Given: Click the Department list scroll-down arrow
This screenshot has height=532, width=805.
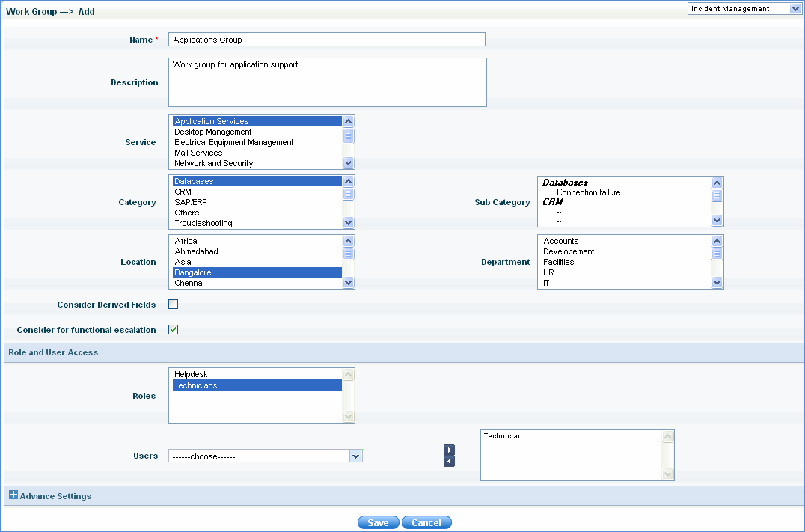Looking at the screenshot, I should (717, 283).
